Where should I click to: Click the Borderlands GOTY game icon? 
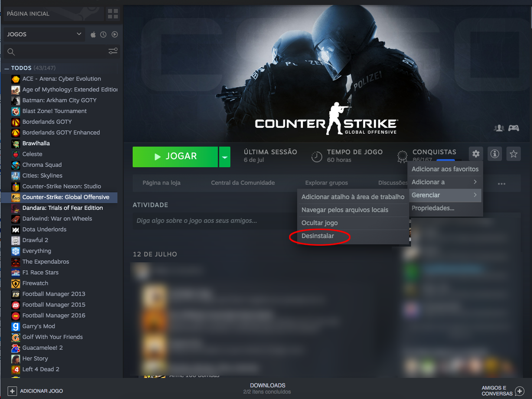coord(16,122)
